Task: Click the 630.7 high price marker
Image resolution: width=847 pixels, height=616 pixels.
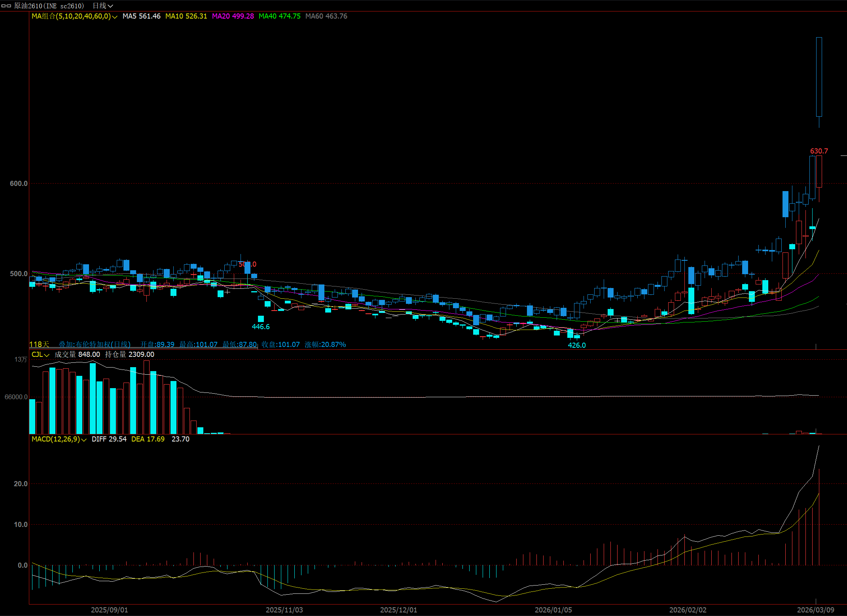Action: [x=819, y=151]
